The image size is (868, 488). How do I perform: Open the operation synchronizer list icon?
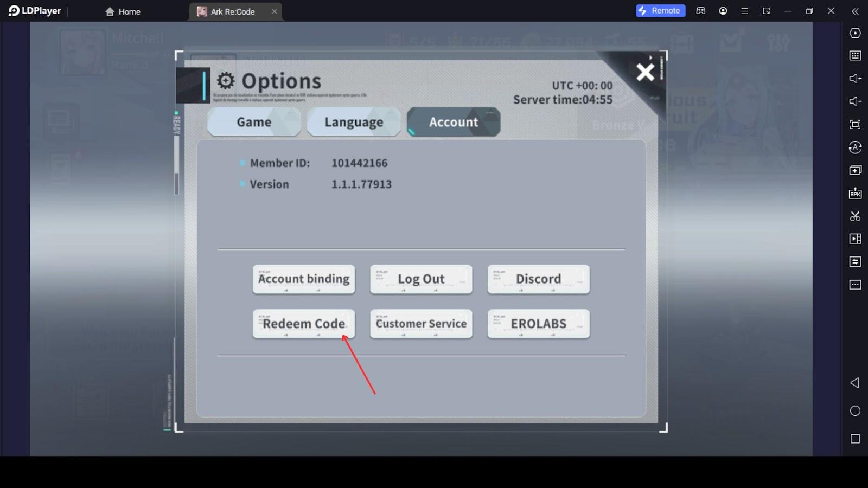855,262
